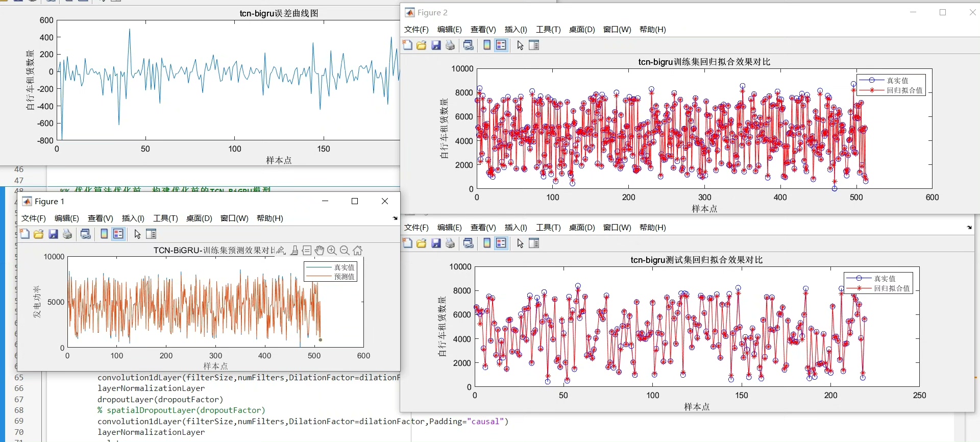980x442 pixels.
Task: Click Save Figure icon in test-set figure toolbar
Action: tap(436, 243)
